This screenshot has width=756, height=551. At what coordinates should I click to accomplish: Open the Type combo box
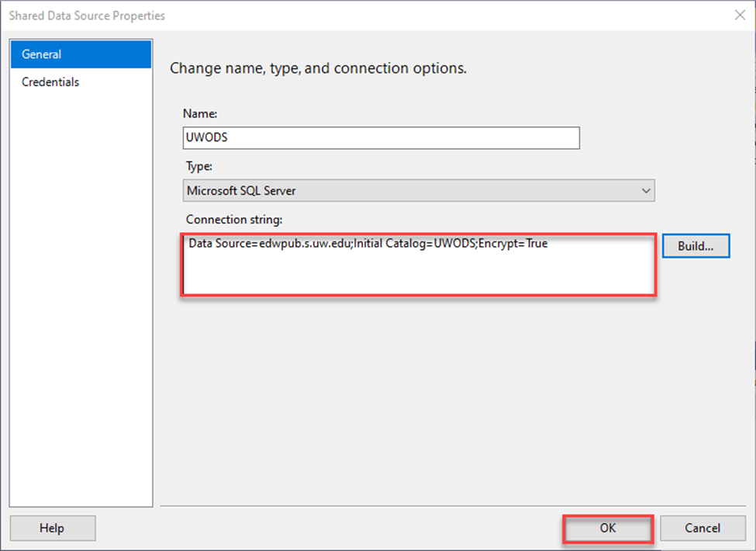(419, 190)
